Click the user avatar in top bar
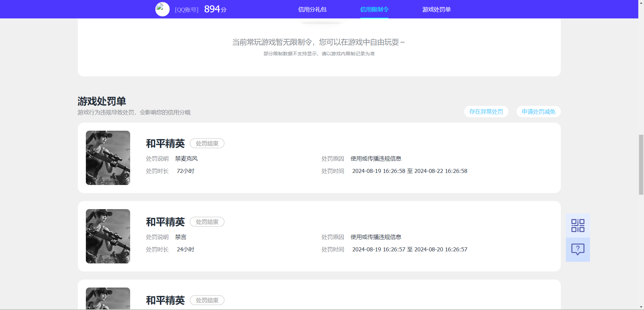 [162, 9]
